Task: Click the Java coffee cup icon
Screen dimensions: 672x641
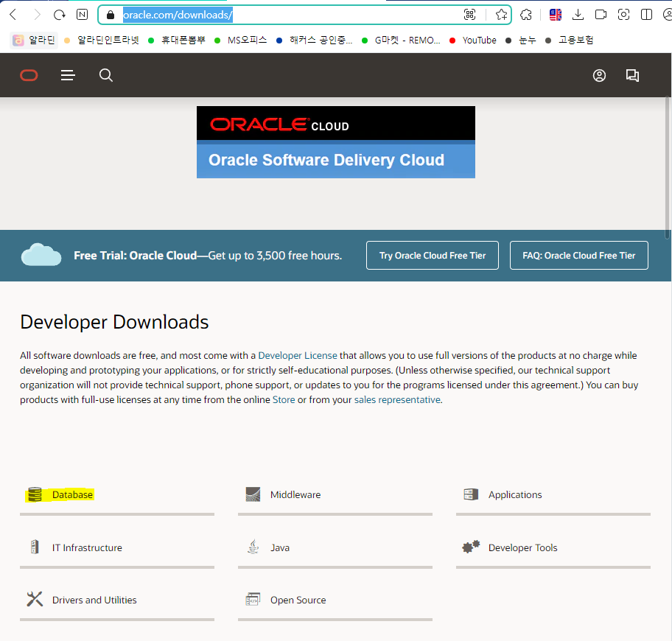Action: pos(253,547)
